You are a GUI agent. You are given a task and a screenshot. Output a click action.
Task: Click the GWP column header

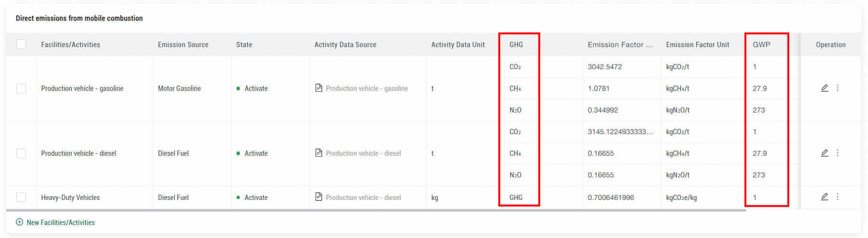[761, 45]
